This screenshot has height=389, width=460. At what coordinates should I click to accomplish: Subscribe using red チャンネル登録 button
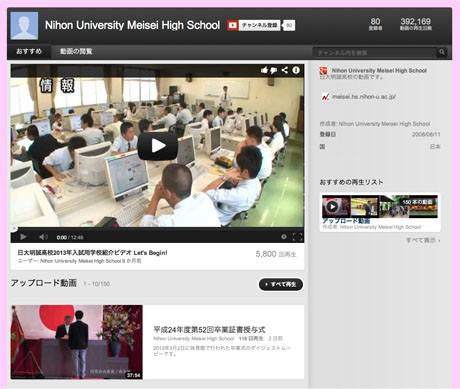[254, 25]
